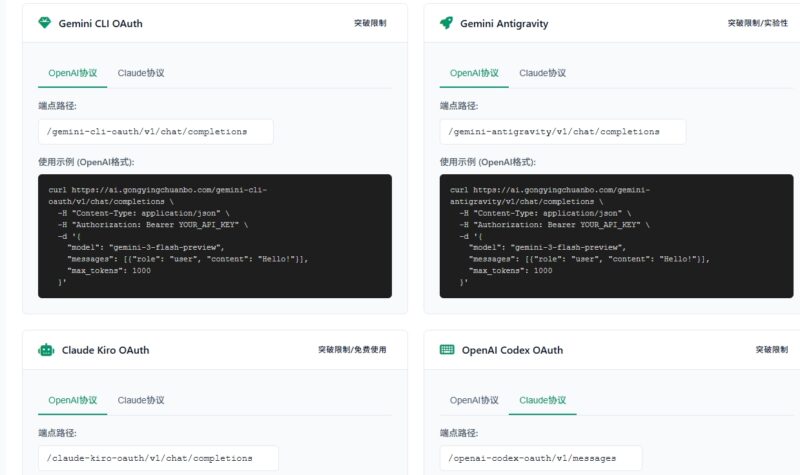Click the Gemini CLI OAuth gem icon
The image size is (800, 475).
pyautogui.click(x=45, y=23)
